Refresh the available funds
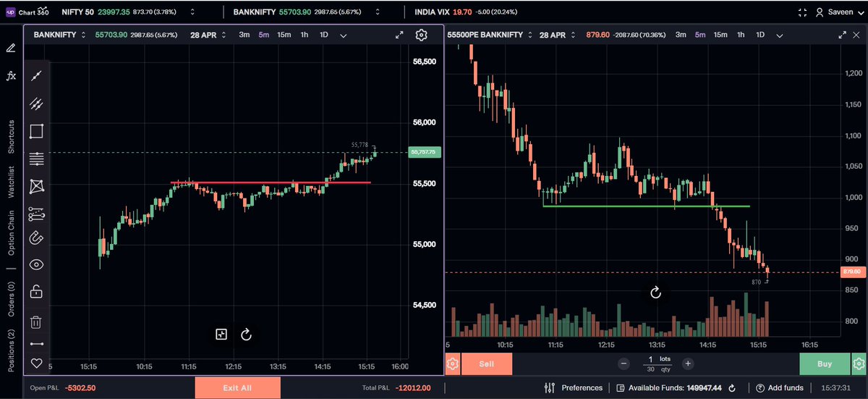The width and height of the screenshot is (868, 399). pyautogui.click(x=732, y=388)
